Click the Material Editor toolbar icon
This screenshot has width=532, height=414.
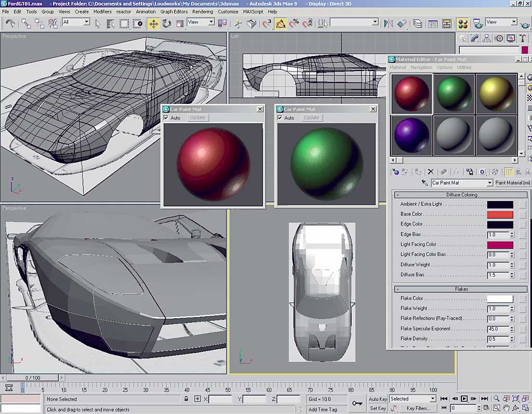pos(463,24)
